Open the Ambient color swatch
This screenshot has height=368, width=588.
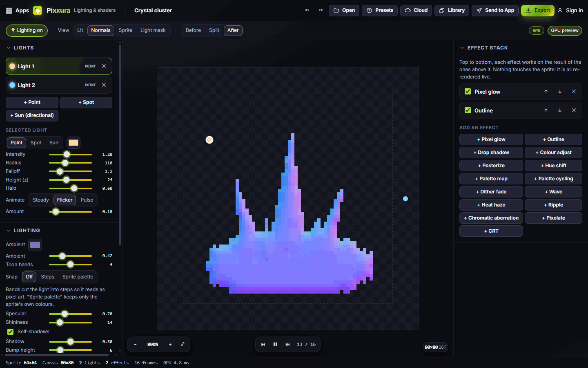[35, 245]
